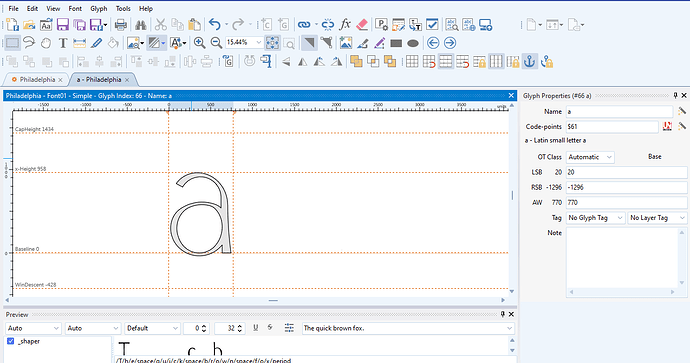Toggle strikethrough in Preview toolbar
This screenshot has height=363, width=690.
pyautogui.click(x=270, y=328)
